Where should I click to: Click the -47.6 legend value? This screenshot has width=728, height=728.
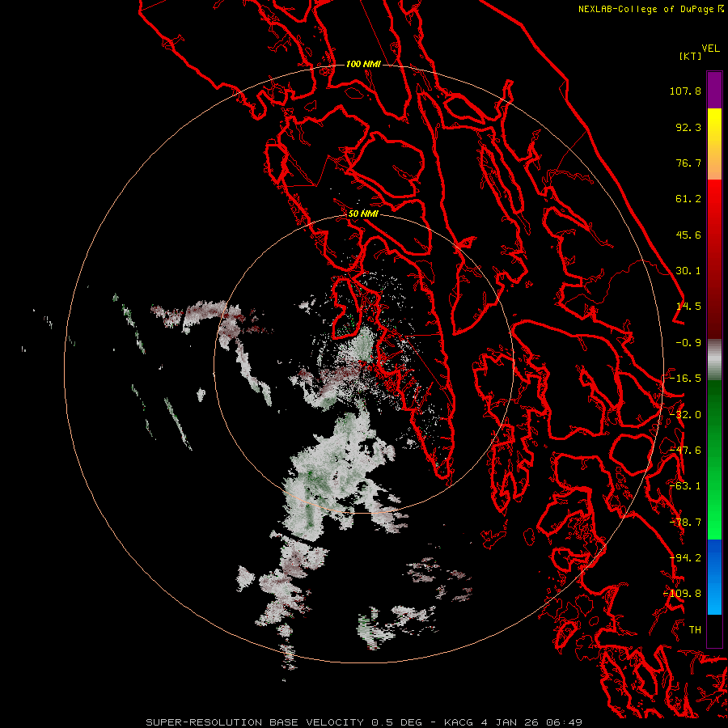pos(685,451)
